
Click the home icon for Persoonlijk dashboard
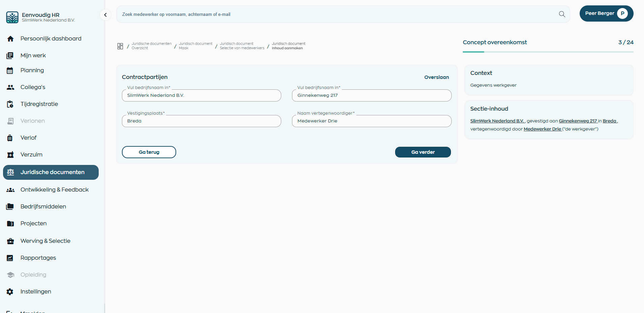[x=10, y=39]
